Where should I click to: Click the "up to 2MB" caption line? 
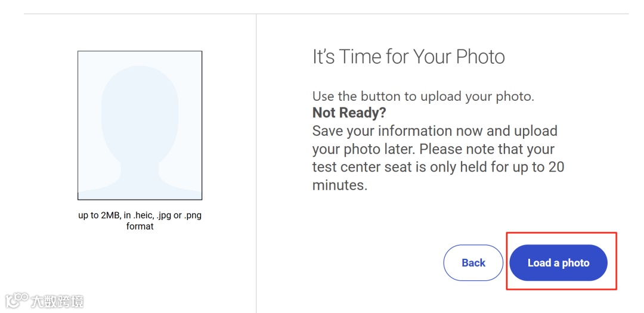[140, 215]
